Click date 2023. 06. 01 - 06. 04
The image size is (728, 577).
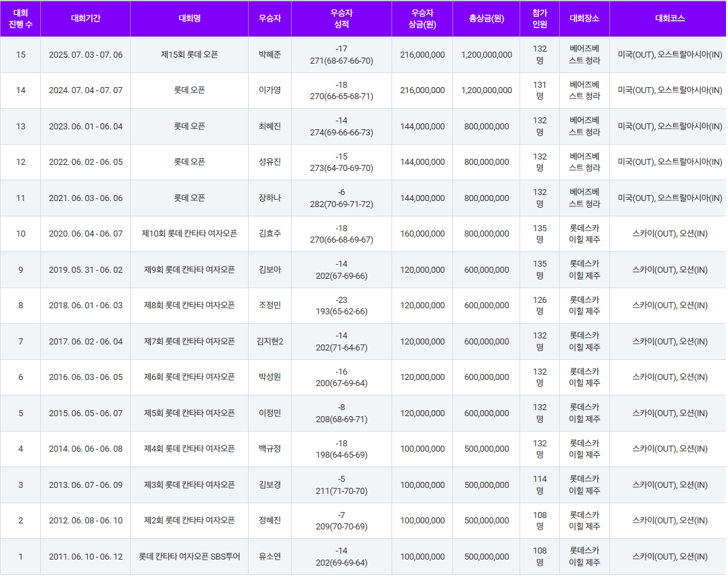[86, 126]
